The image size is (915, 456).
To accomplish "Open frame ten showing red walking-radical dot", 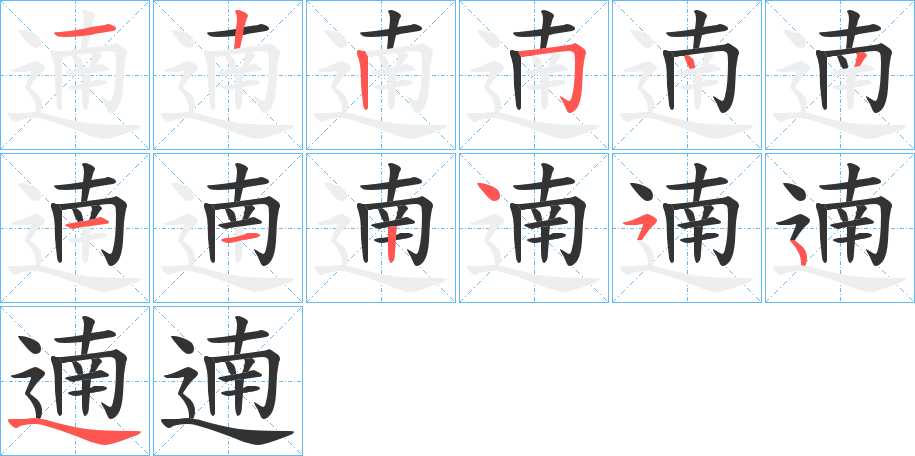I will [534, 228].
